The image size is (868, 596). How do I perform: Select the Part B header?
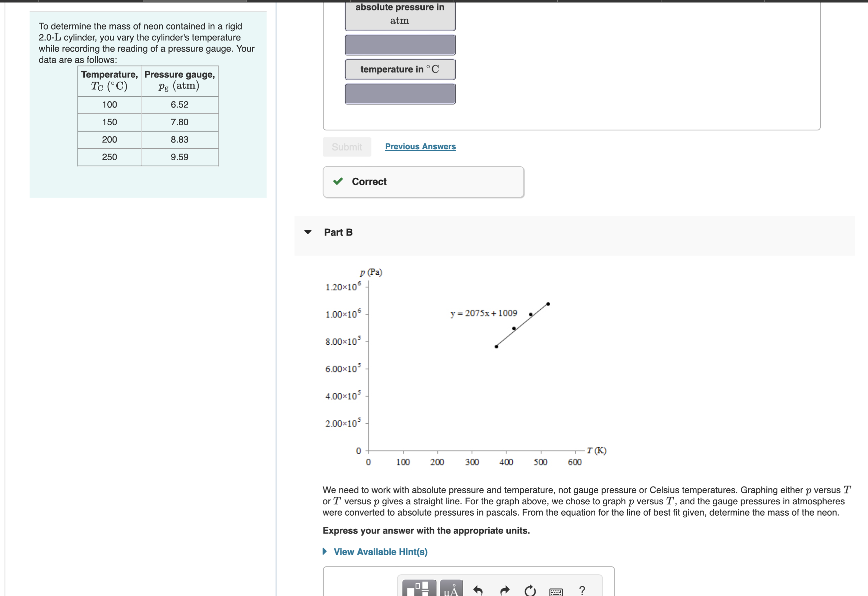coord(338,232)
